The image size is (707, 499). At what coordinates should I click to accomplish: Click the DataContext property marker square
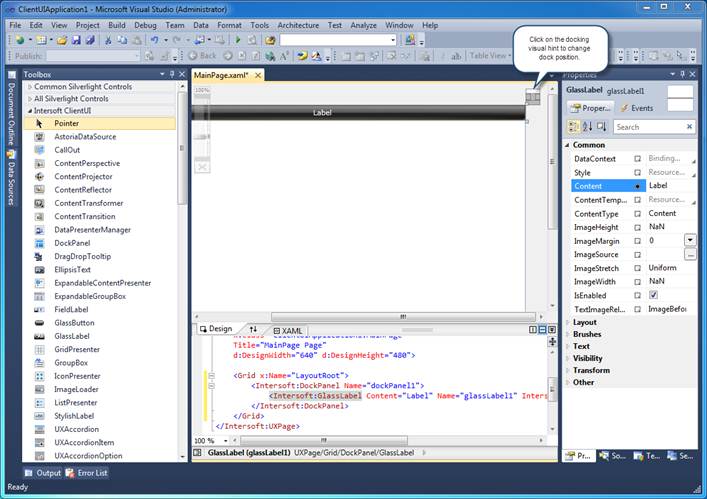tap(638, 159)
